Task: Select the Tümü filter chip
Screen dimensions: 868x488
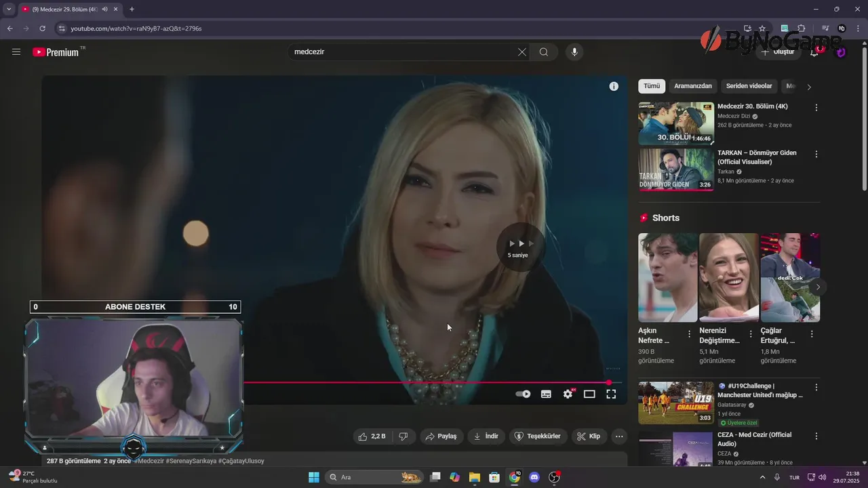Action: (x=652, y=86)
